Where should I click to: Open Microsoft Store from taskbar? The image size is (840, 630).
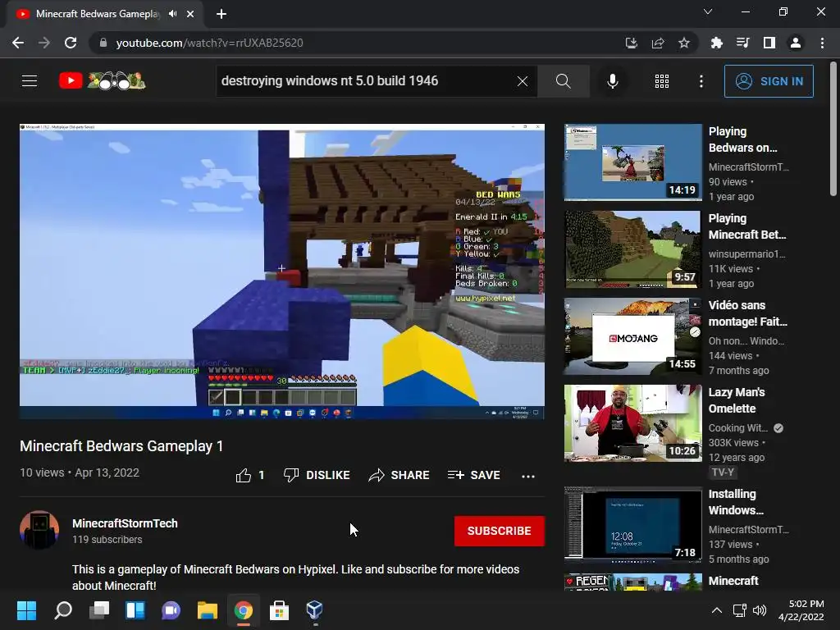(279, 610)
